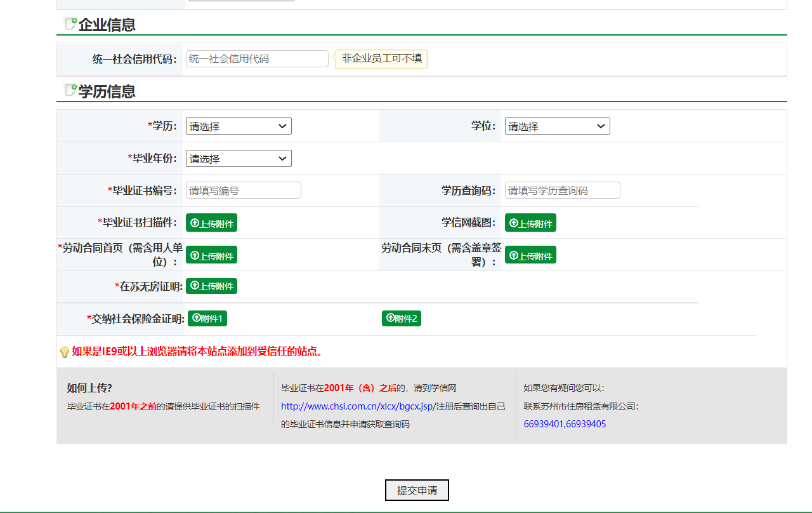Upload social insurance proof 附件2
This screenshot has width=812, height=513.
(x=401, y=318)
